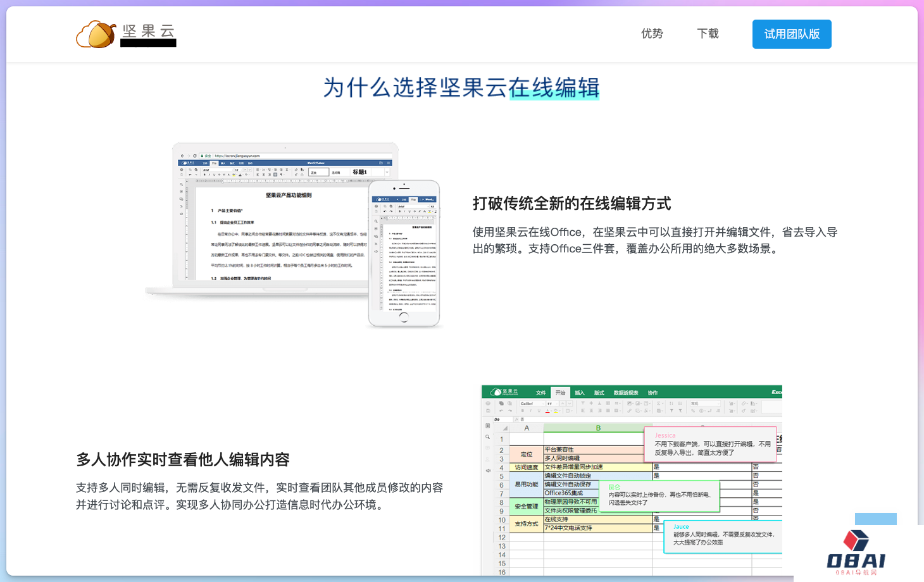Click the 试用团队版 button

pyautogui.click(x=792, y=34)
